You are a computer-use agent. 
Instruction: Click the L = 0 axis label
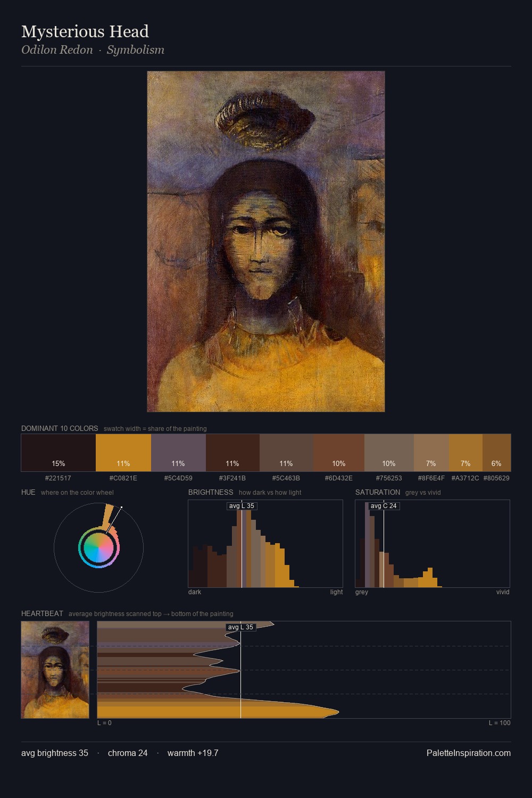pos(104,723)
